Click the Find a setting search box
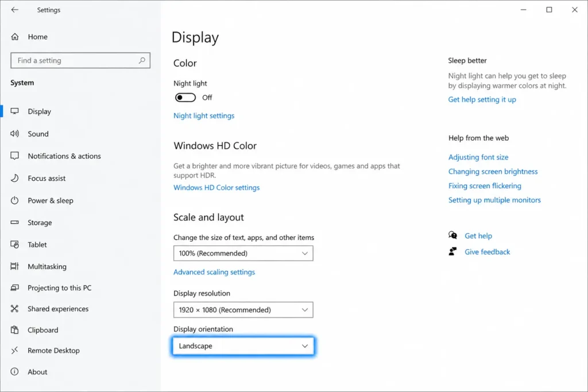This screenshot has width=588, height=392. point(80,60)
